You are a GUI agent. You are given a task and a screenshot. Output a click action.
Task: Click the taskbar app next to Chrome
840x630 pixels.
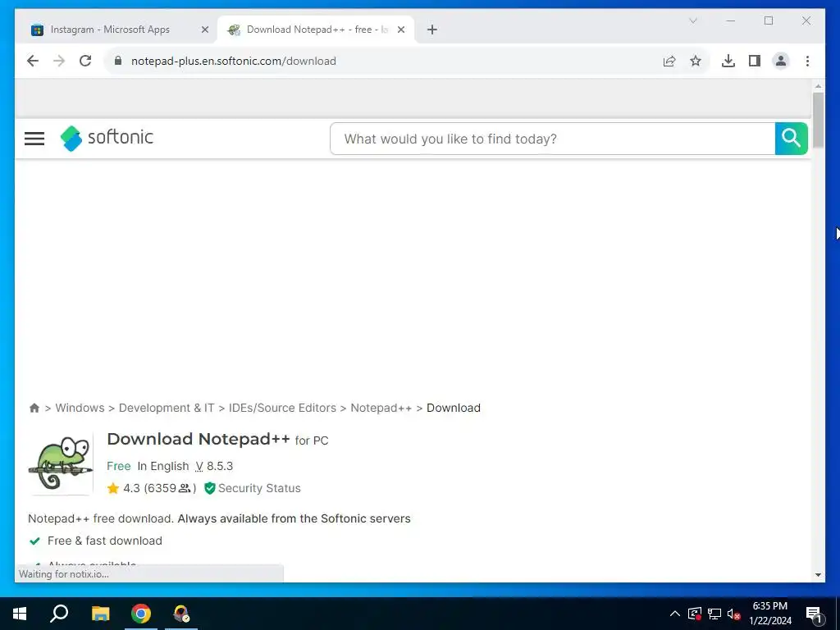pos(181,614)
